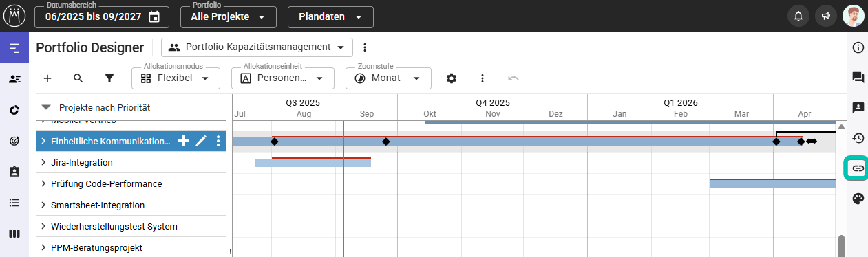The image size is (868, 257).
Task: Open the announcements megaphone icon
Action: [824, 16]
